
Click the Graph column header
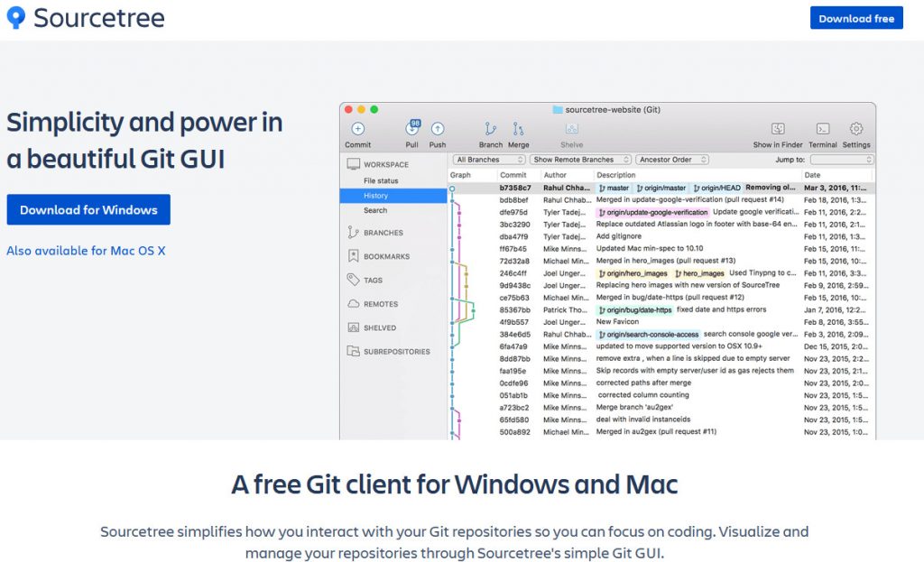(460, 175)
